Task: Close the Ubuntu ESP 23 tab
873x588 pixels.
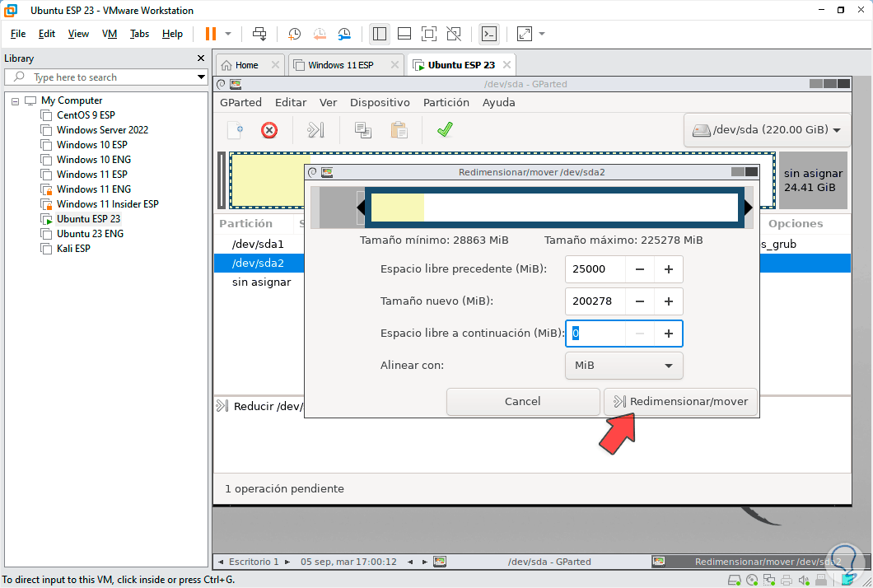Action: [x=507, y=65]
